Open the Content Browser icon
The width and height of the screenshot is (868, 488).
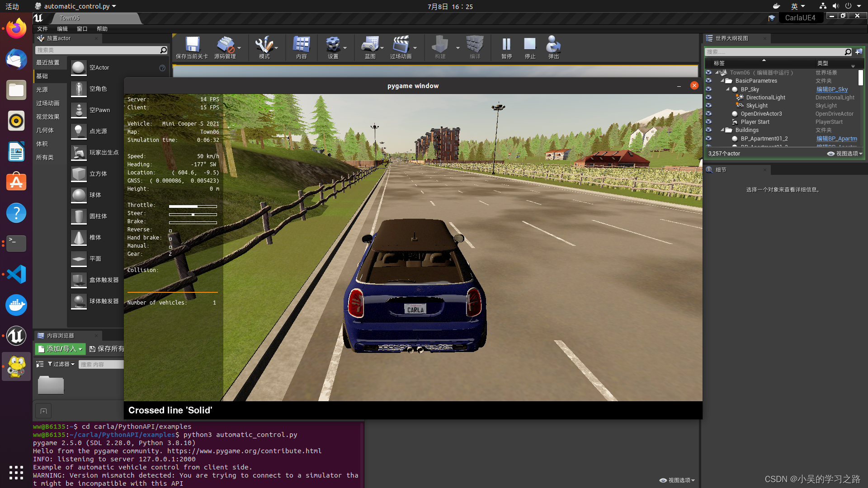point(301,47)
